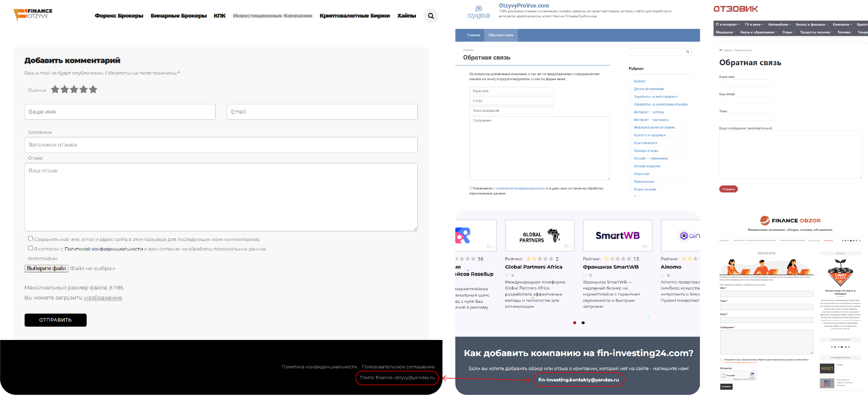Click the search magnifier icon on Finance Otzyvy
The height and width of the screenshot is (395, 868).
[x=431, y=16]
